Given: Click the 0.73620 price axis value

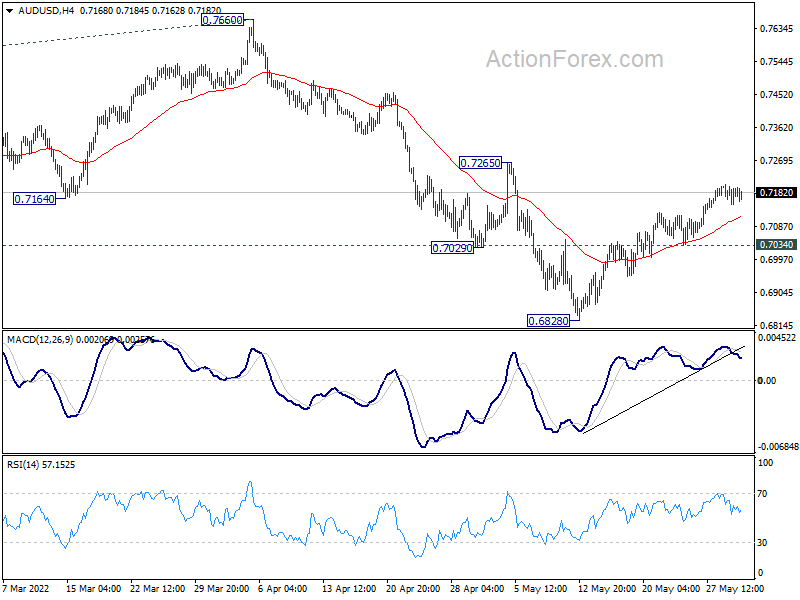Looking at the screenshot, I should point(777,128).
